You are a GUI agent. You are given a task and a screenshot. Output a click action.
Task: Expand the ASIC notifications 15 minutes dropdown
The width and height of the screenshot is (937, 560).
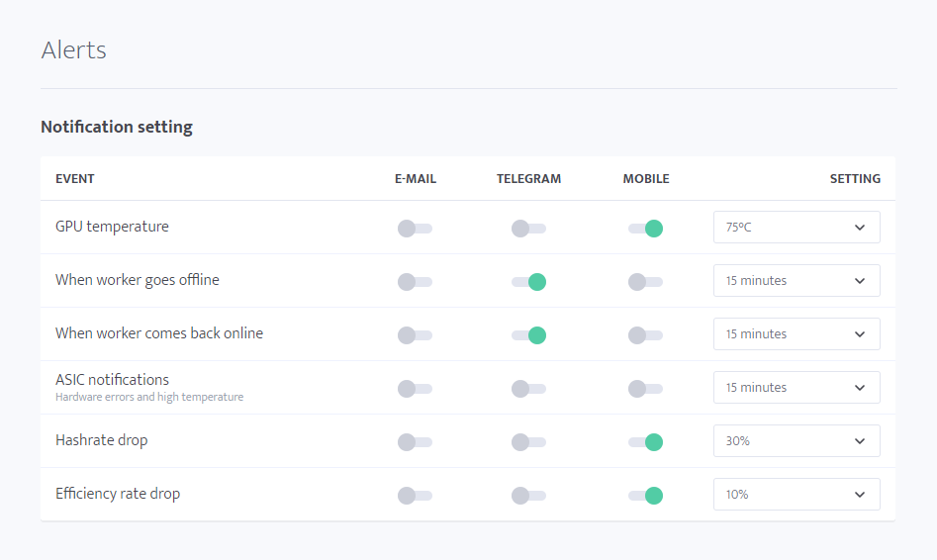796,387
